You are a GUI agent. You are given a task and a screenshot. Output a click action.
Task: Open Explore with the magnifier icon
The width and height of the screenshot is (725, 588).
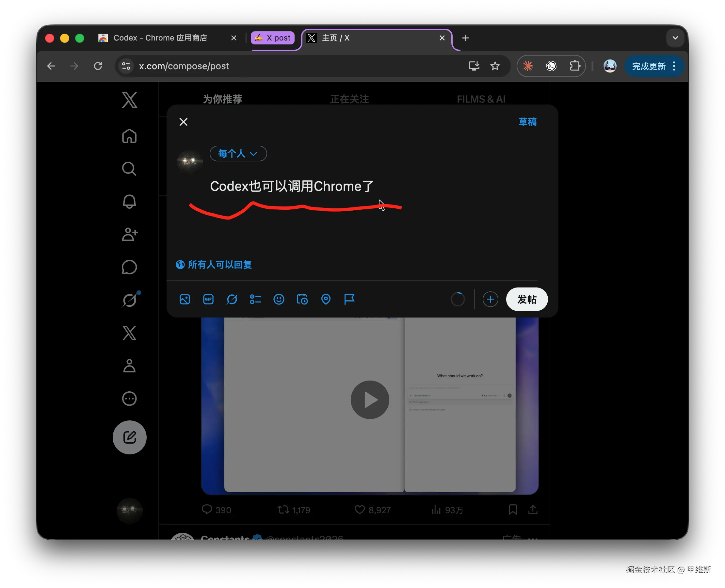coord(129,169)
